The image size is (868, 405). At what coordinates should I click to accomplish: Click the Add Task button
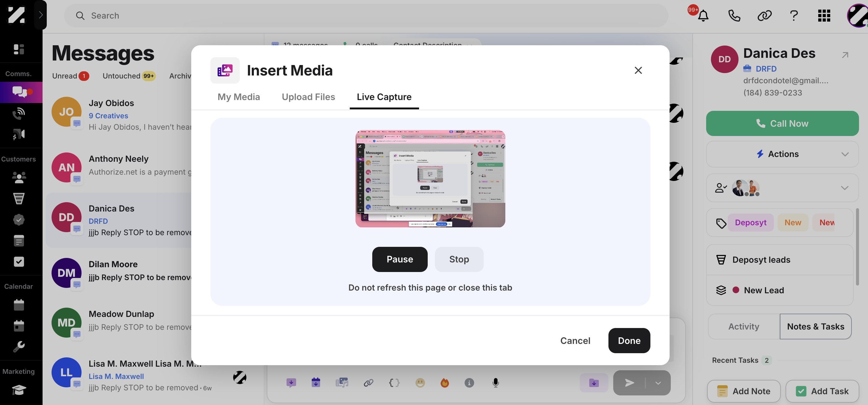coord(822,391)
